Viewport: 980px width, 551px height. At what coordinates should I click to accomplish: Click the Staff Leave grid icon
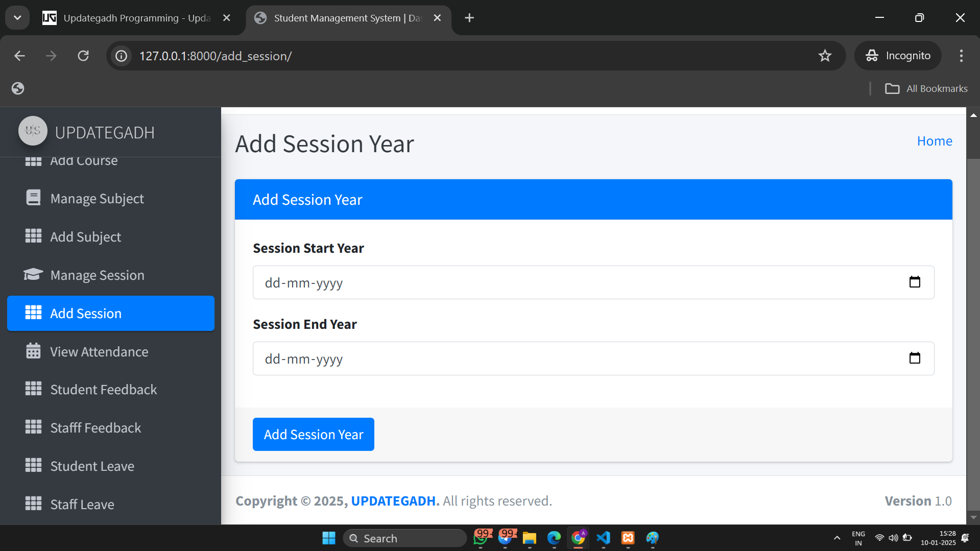[x=33, y=504]
